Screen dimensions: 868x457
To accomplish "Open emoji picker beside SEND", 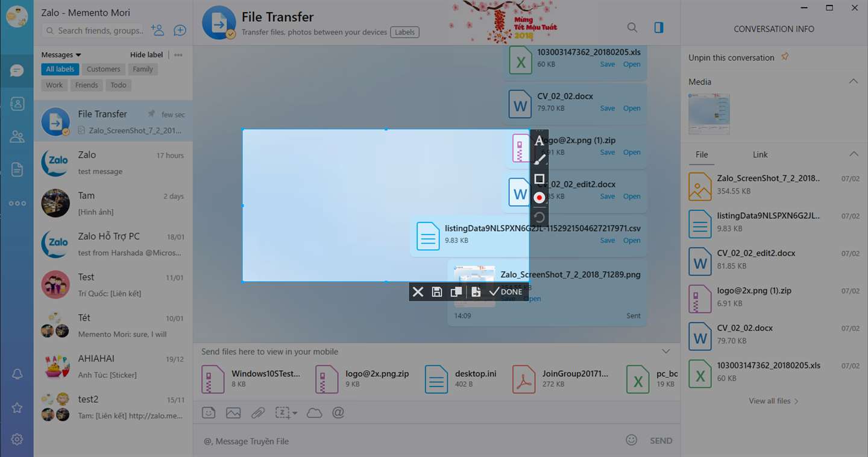I will [631, 440].
